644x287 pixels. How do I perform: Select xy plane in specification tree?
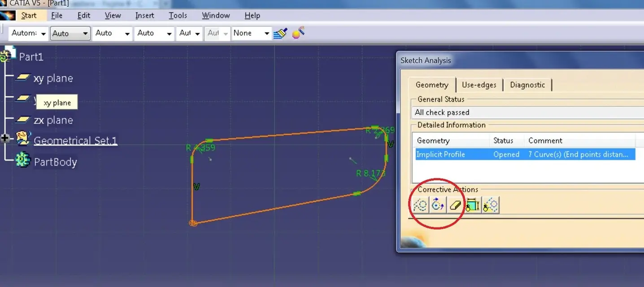coord(53,78)
